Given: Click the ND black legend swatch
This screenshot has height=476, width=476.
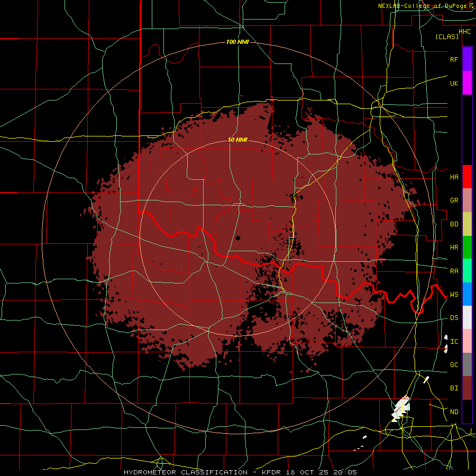Looking at the screenshot, I should tap(467, 411).
